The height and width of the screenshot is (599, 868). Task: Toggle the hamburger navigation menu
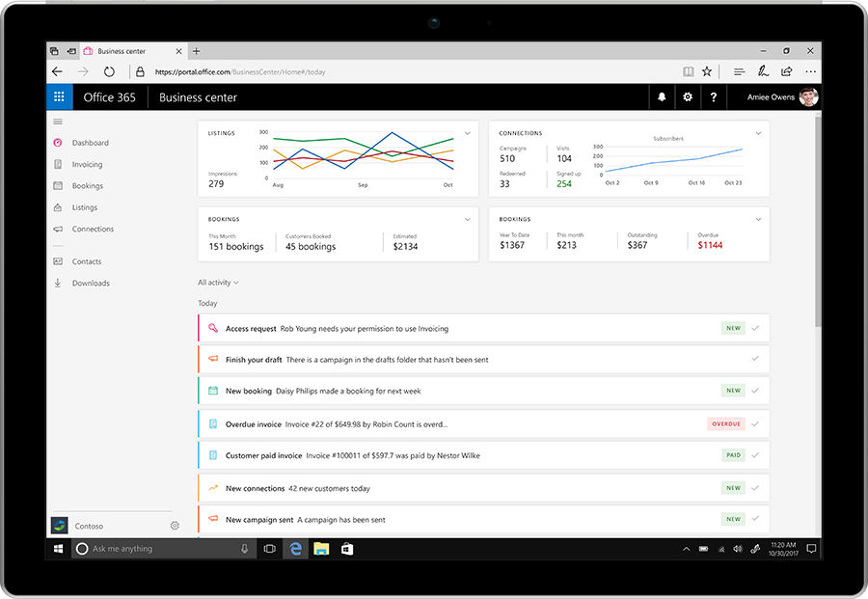point(58,122)
